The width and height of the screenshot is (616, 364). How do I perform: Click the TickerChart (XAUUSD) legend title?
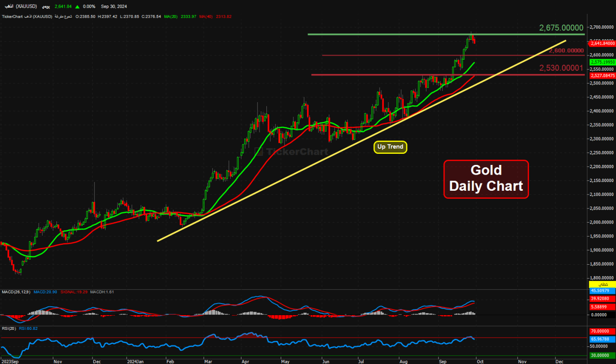[27, 17]
